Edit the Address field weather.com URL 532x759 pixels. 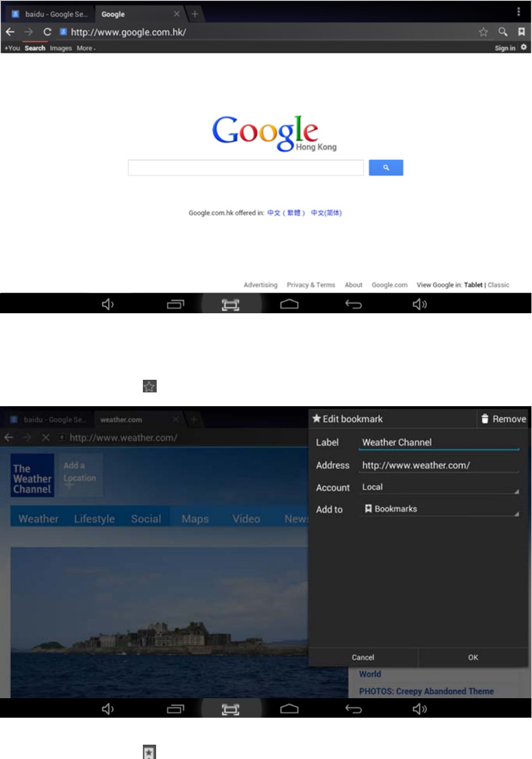pyautogui.click(x=439, y=465)
